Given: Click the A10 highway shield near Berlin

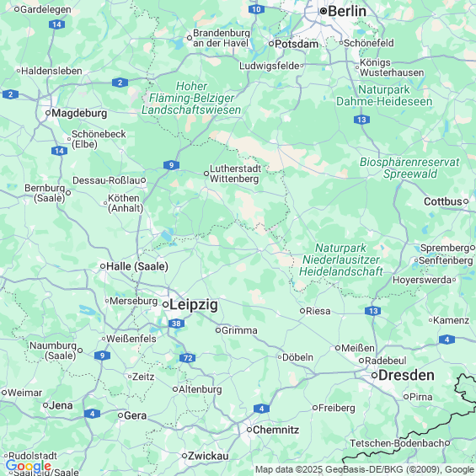Looking at the screenshot, I should click(x=256, y=9).
